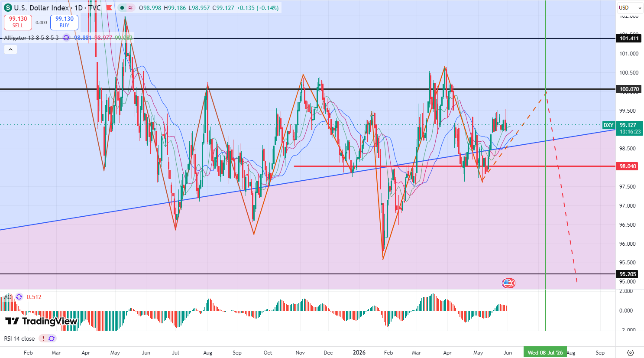Click the U.S. Dollar Index symbol logo
This screenshot has width=644, height=358.
coord(8,8)
